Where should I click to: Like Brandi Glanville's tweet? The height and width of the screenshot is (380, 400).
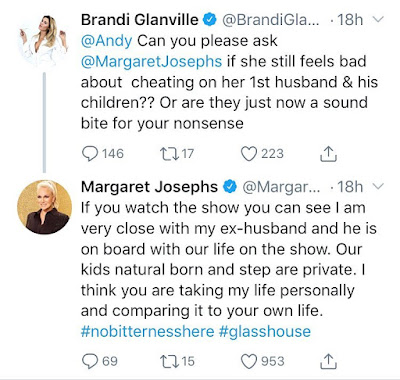point(249,154)
